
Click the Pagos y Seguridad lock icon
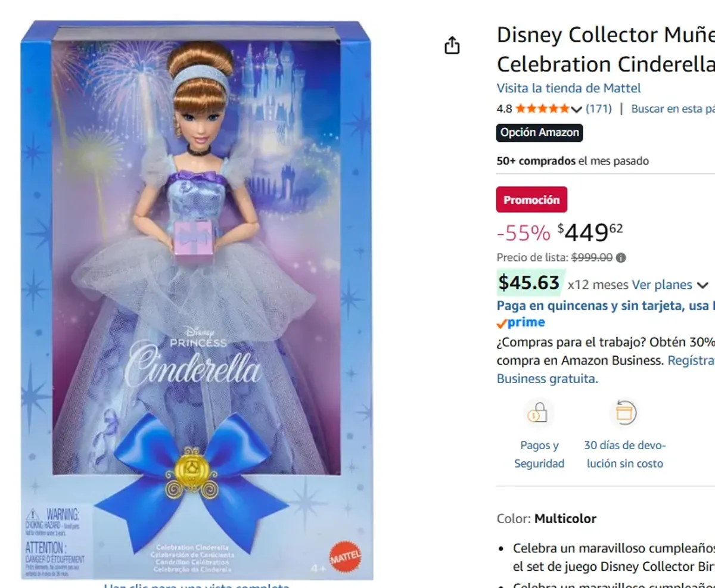pyautogui.click(x=538, y=412)
